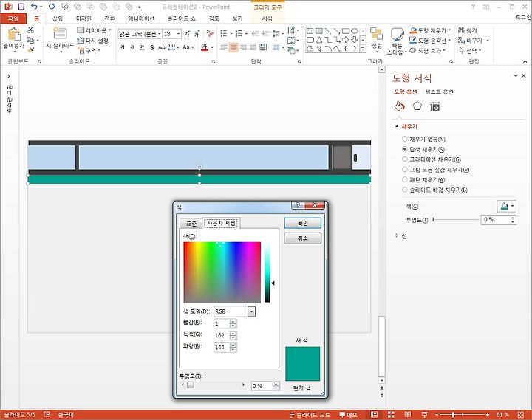Click transparency percent field in Format Shape

pos(496,219)
